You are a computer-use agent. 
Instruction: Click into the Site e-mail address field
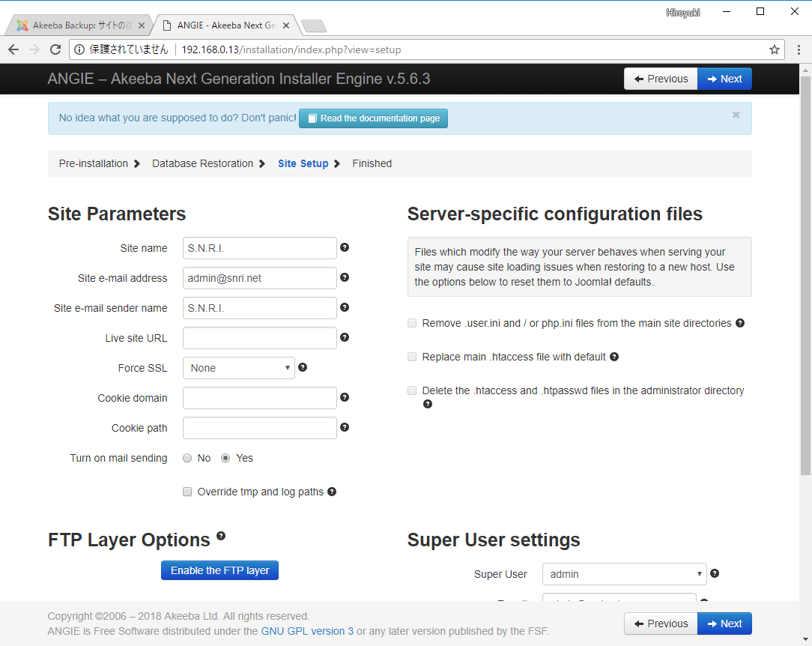pyautogui.click(x=259, y=278)
